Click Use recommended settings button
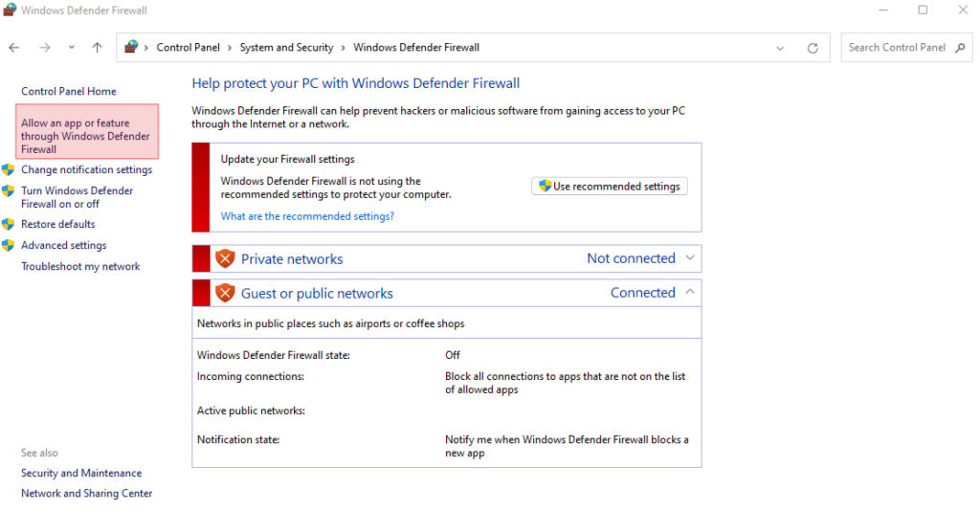Viewport: 980px width, 511px height. (610, 187)
